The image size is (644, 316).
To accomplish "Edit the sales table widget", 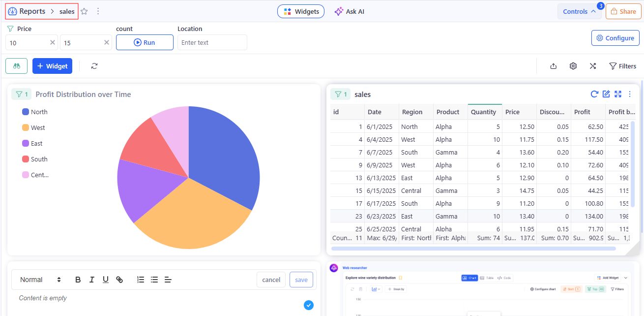I will pos(606,94).
